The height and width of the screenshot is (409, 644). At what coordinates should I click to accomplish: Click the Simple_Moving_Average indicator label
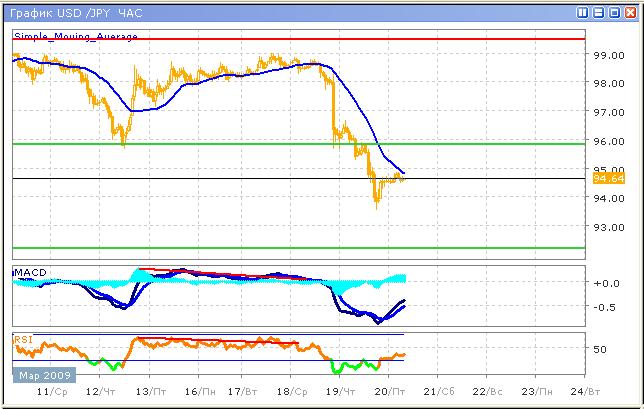[76, 36]
